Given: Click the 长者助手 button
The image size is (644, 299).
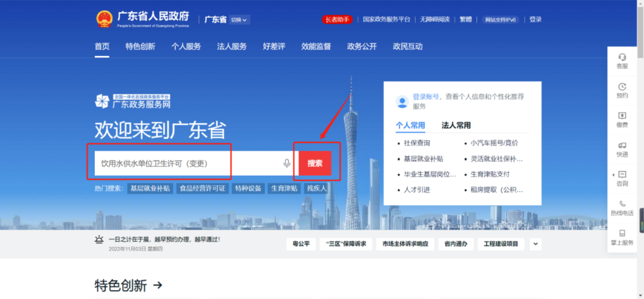Looking at the screenshot, I should [337, 19].
